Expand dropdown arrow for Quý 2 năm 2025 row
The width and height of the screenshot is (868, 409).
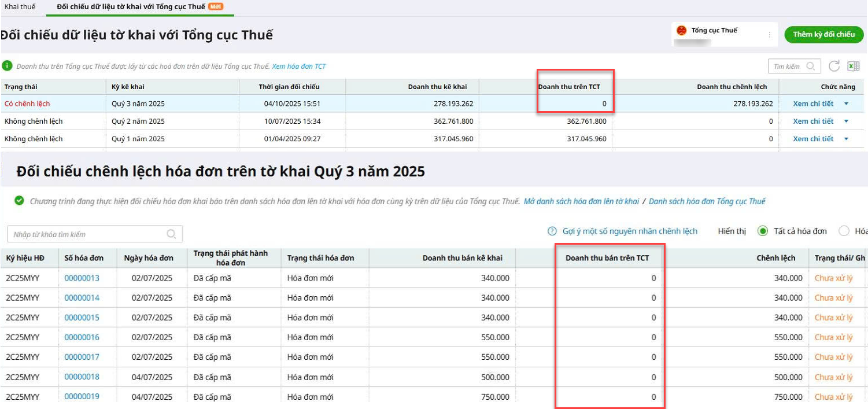click(847, 121)
